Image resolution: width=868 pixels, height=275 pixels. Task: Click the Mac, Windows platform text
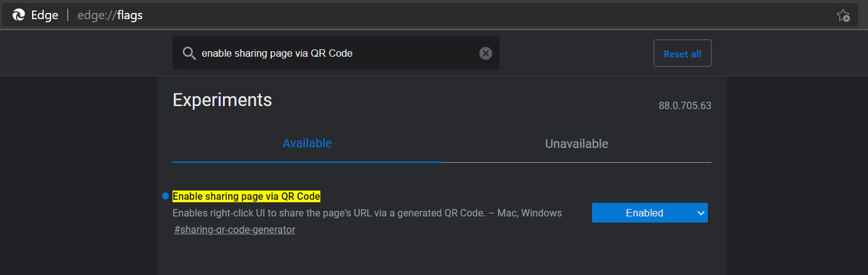[x=533, y=213]
